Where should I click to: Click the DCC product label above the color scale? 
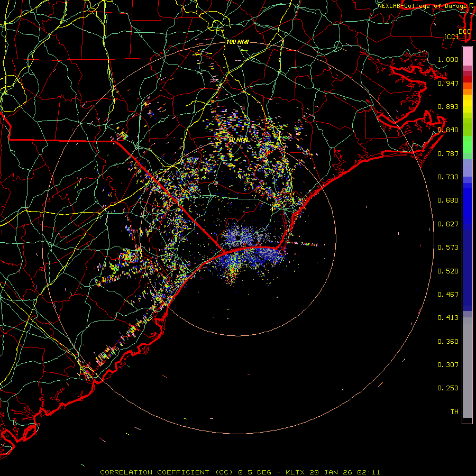point(464,32)
